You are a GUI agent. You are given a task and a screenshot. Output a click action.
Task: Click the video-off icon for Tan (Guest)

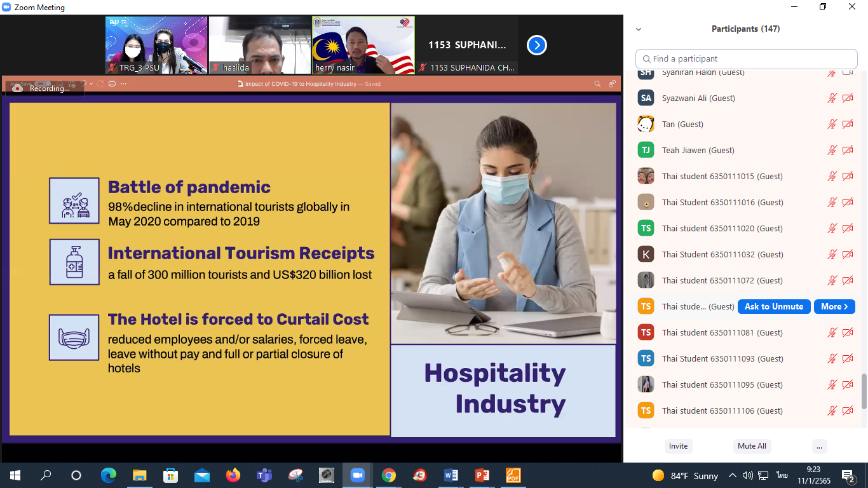tap(848, 124)
